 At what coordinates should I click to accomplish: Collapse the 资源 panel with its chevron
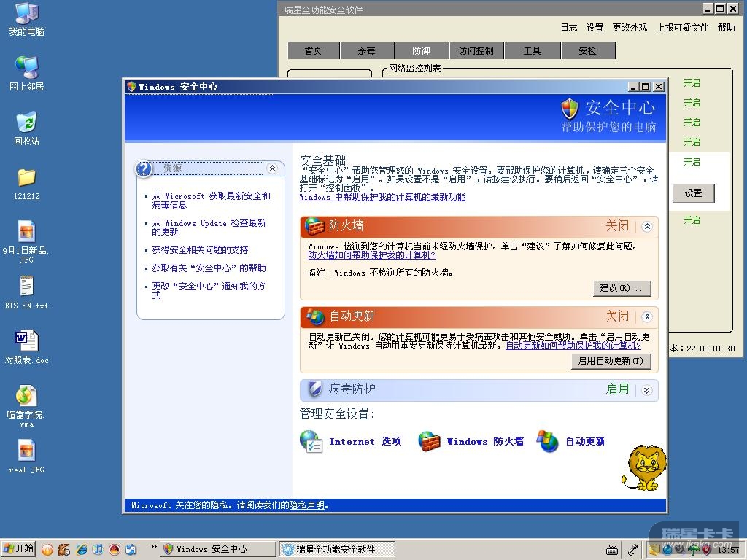pyautogui.click(x=272, y=168)
